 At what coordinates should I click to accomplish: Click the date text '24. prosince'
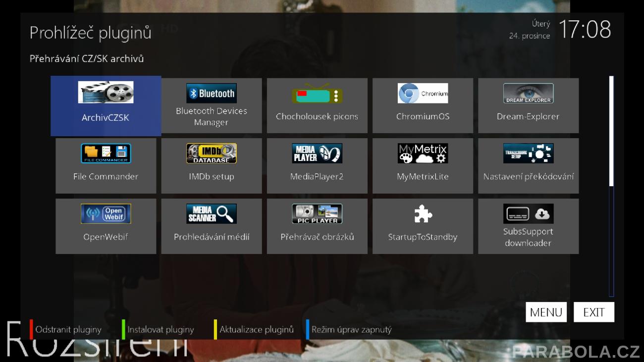coord(529,36)
